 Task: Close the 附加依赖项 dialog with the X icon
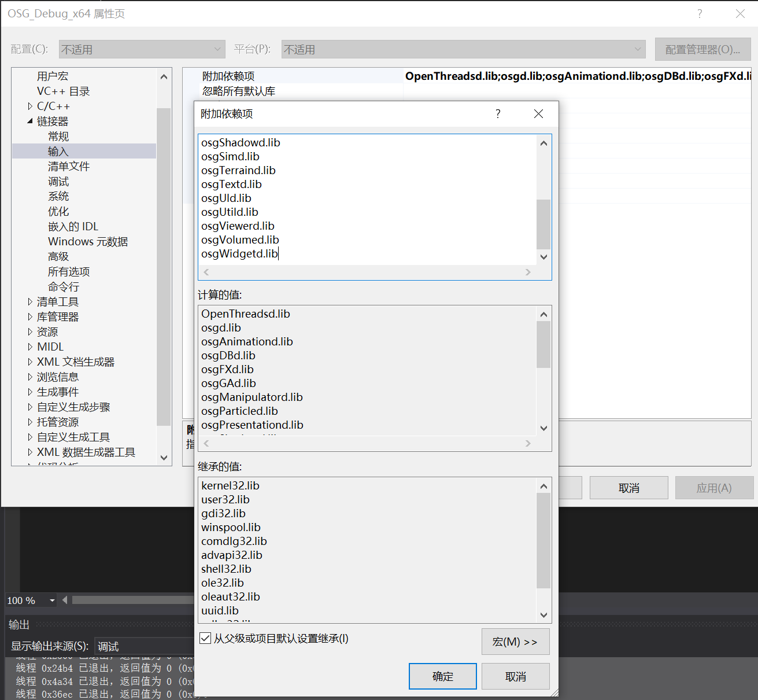(538, 113)
